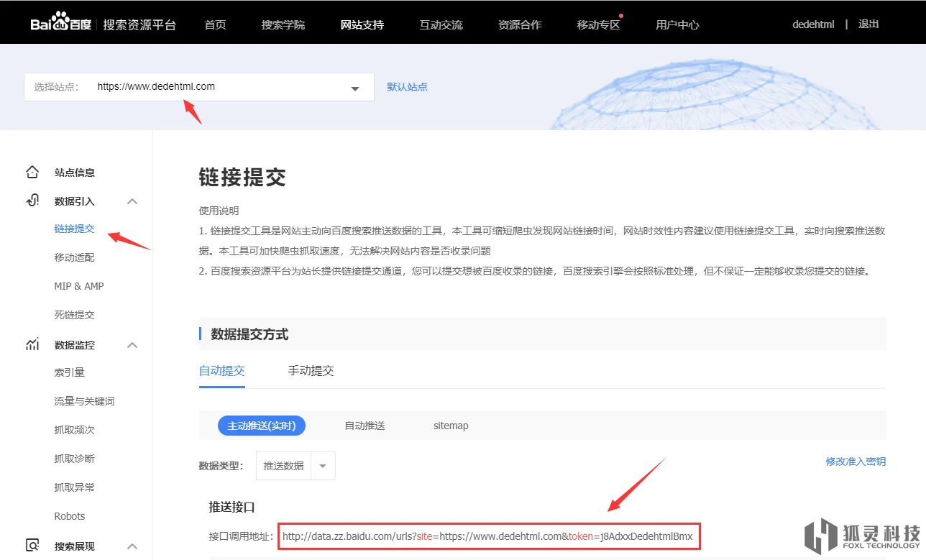
Task: Open 首页 in the top navigation
Action: pyautogui.click(x=215, y=24)
